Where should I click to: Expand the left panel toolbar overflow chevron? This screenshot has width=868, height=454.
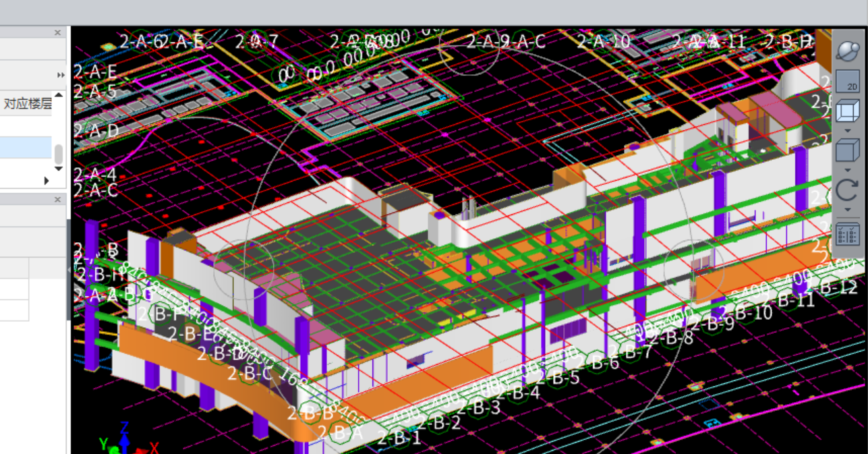(61, 75)
